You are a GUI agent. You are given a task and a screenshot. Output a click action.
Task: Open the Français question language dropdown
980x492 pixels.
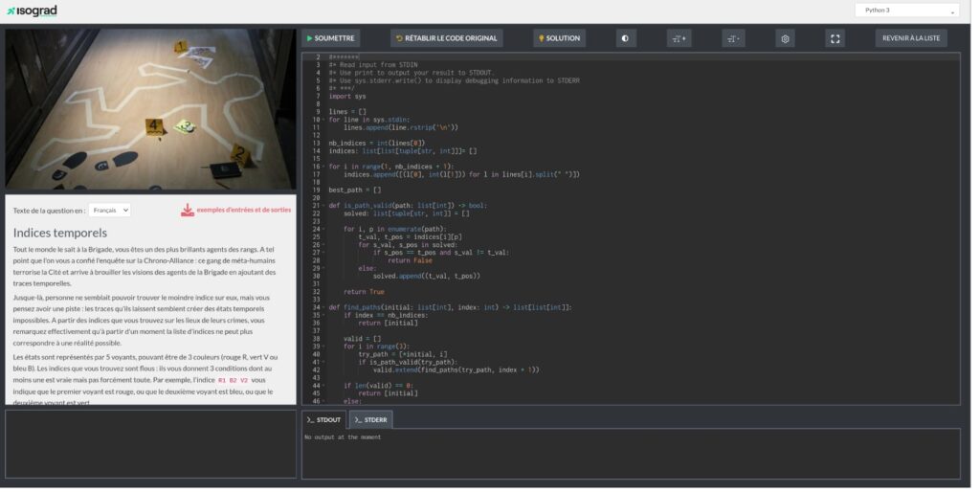tap(109, 210)
